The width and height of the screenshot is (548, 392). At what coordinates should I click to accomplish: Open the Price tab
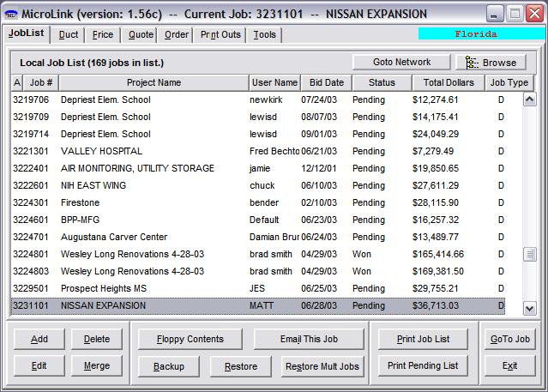tap(102, 34)
